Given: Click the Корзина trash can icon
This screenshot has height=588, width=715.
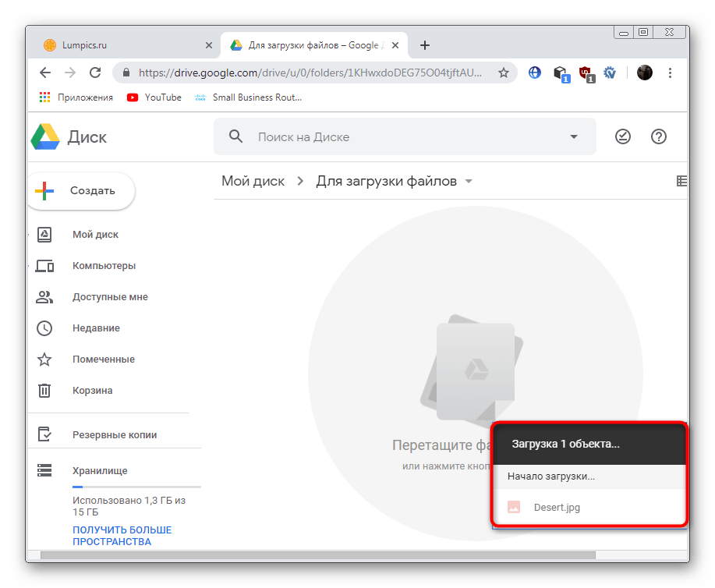Looking at the screenshot, I should 44,391.
